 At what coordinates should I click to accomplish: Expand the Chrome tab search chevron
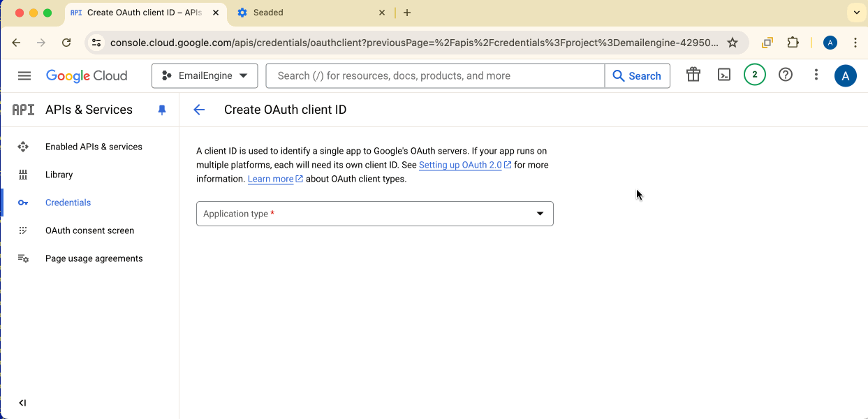[856, 13]
